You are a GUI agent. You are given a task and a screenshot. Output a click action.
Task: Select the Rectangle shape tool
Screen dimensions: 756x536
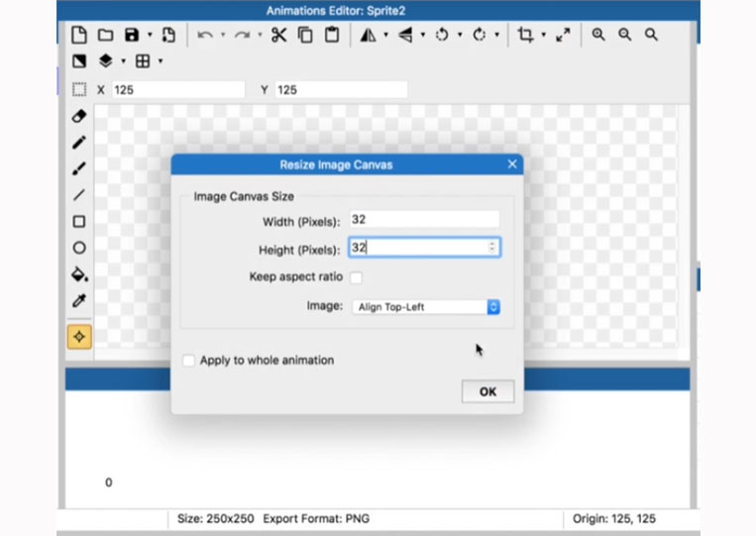coord(79,221)
